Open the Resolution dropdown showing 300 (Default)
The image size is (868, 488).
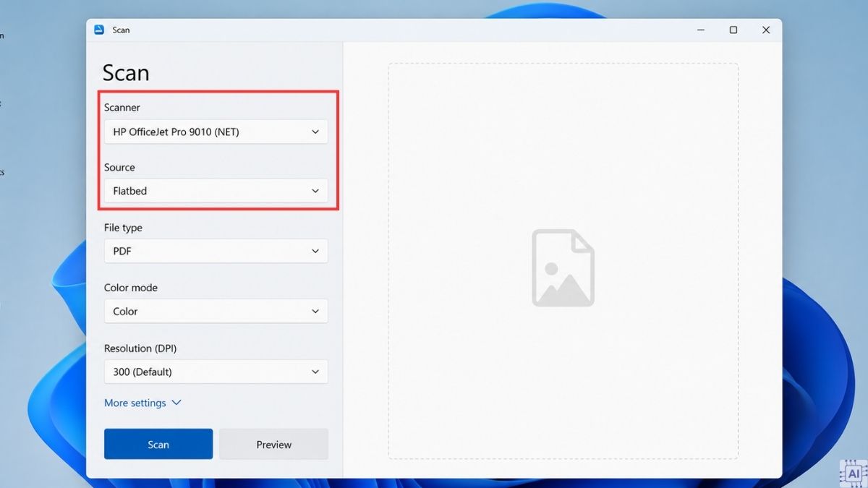(x=216, y=372)
